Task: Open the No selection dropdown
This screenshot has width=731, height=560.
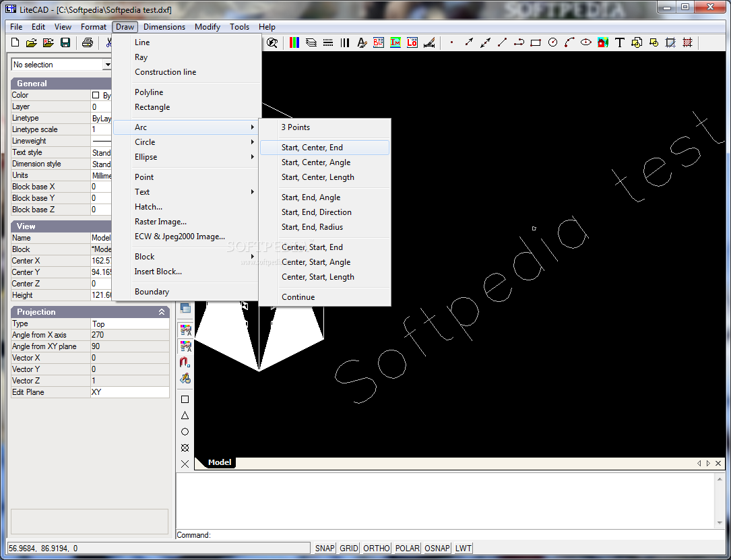Action: point(108,65)
